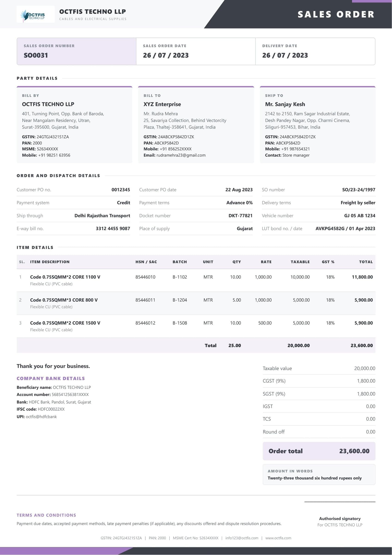The width and height of the screenshot is (392, 555).
Task: Click 'ITEM DESCRIPTION' column header
Action: (x=50, y=262)
